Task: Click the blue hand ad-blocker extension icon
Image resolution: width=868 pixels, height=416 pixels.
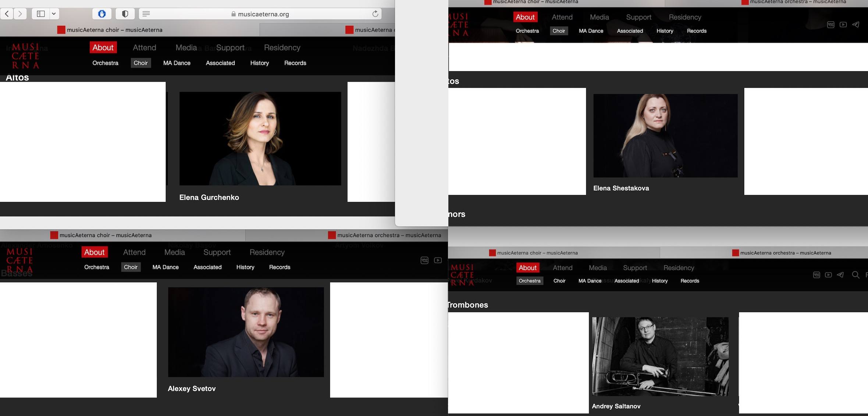Action: click(x=102, y=14)
